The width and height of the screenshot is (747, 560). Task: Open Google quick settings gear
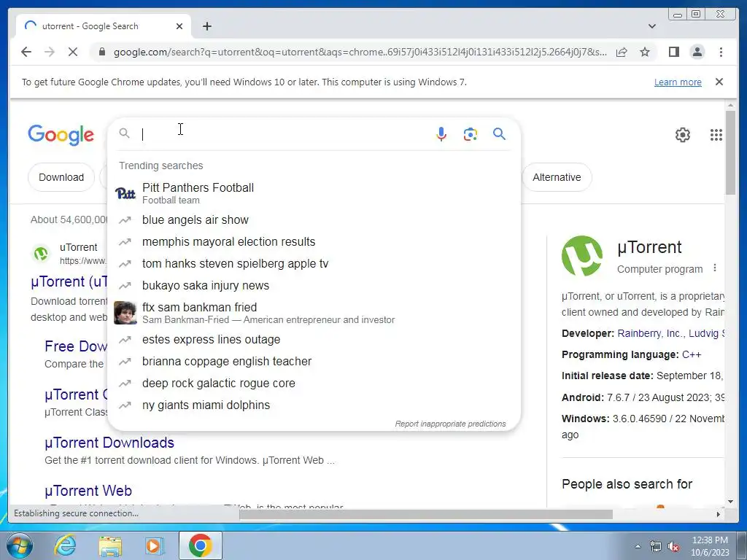(x=682, y=135)
